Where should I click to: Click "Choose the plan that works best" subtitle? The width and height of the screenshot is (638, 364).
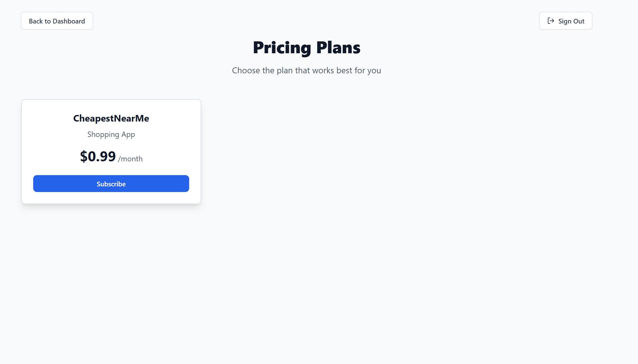coord(306,70)
